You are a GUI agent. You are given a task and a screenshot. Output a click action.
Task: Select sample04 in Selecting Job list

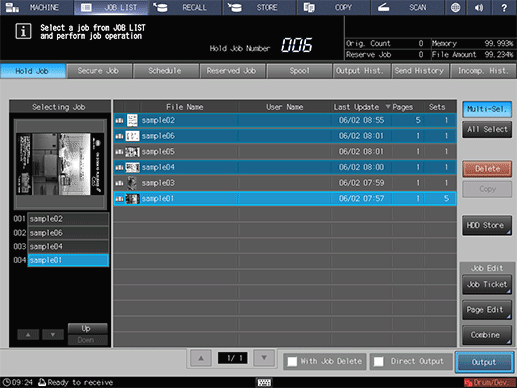tap(68, 246)
